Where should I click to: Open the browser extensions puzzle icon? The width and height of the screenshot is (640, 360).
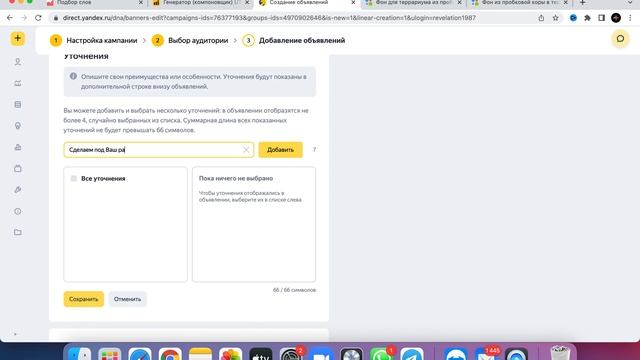tap(587, 18)
